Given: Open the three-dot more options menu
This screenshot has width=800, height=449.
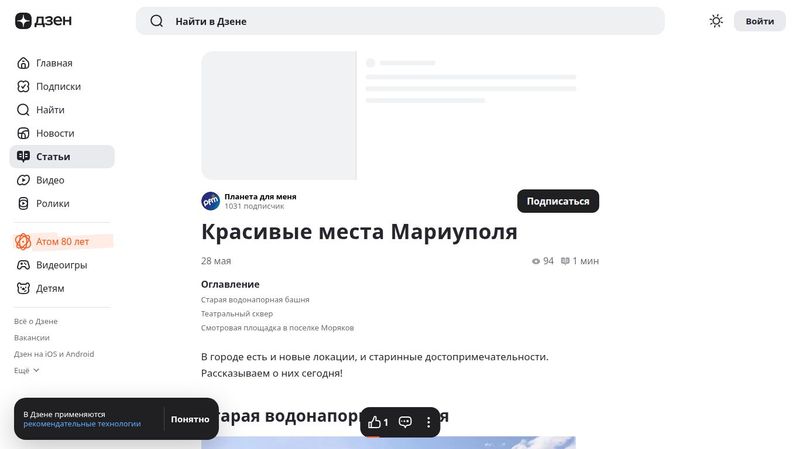Looking at the screenshot, I should pos(428,422).
